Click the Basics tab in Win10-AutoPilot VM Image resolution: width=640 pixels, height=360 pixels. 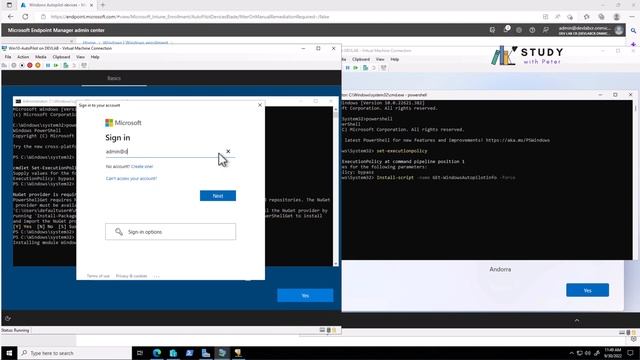click(114, 78)
